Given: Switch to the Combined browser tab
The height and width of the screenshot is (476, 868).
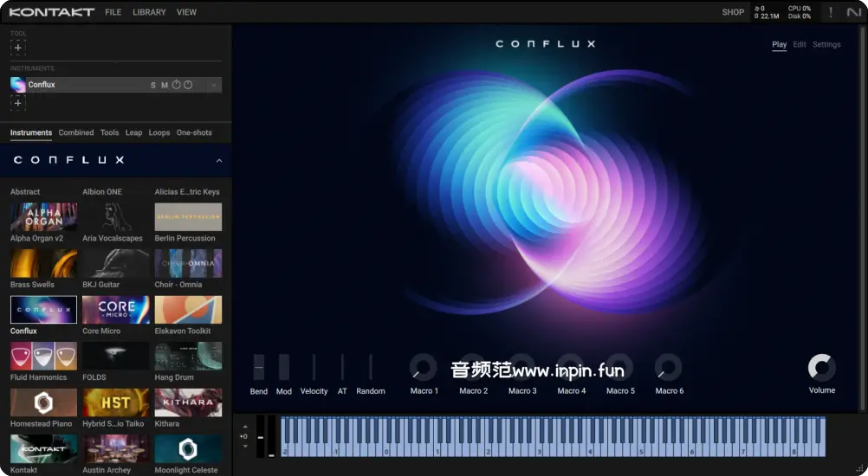Looking at the screenshot, I should coord(76,132).
